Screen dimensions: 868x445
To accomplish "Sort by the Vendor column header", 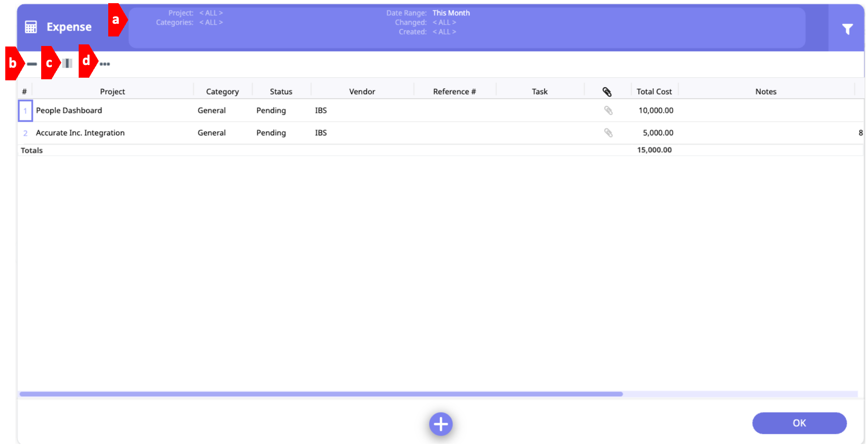I will click(362, 91).
